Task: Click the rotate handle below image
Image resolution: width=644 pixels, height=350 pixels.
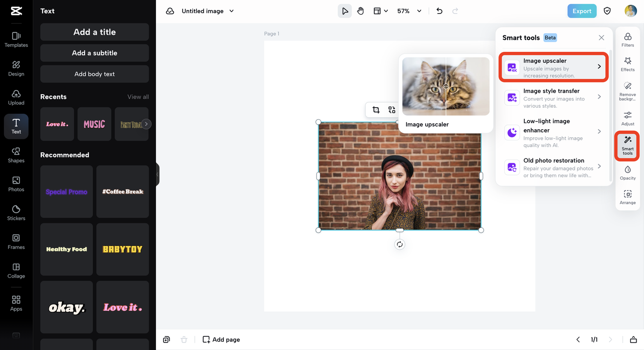Action: [399, 244]
